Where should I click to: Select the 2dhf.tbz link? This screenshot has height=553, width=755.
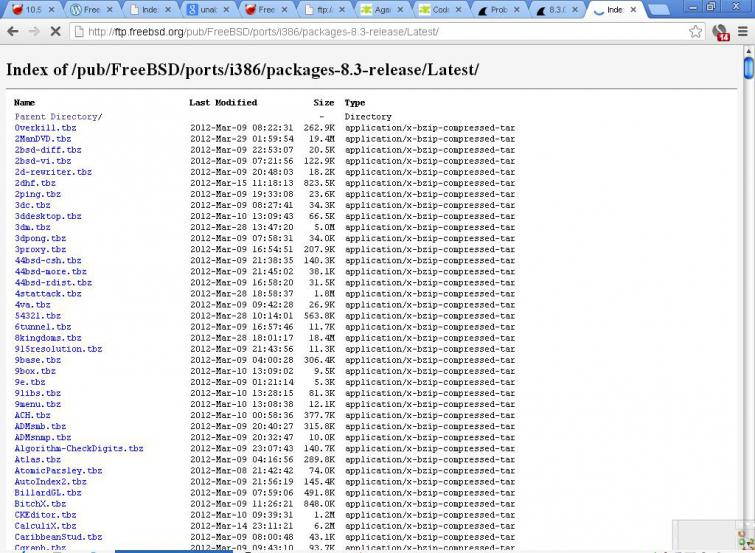[x=35, y=183]
